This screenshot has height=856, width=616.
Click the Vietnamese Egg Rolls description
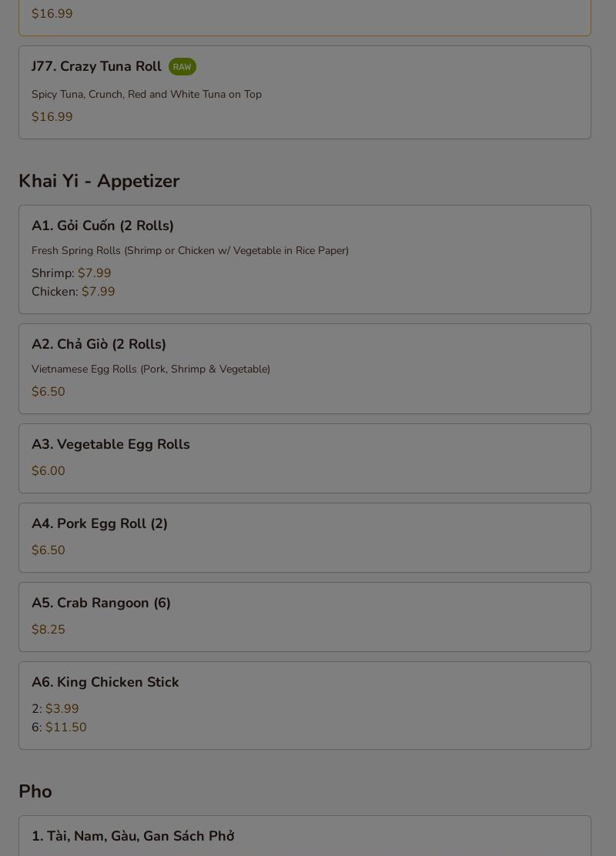(x=151, y=369)
